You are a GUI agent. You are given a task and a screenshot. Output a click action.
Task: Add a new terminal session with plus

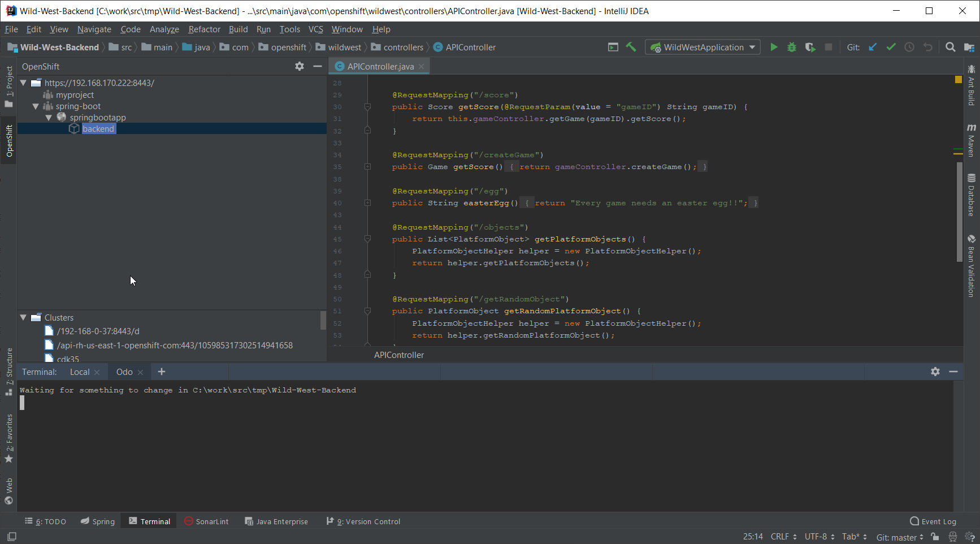pyautogui.click(x=162, y=372)
